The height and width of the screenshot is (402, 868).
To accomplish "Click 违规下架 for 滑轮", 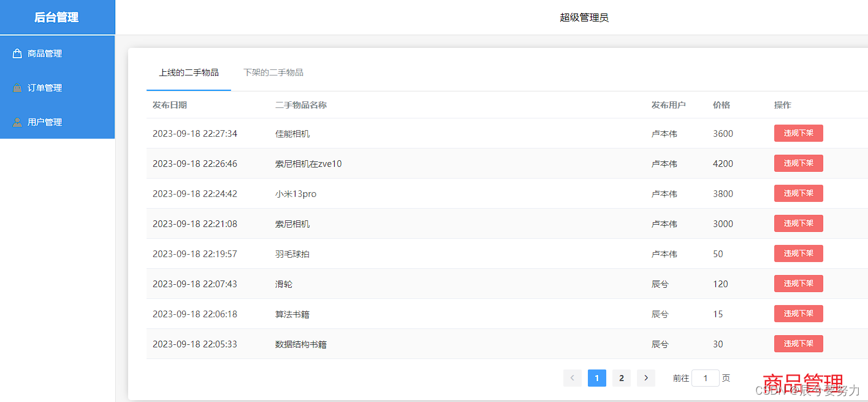I will pos(798,284).
